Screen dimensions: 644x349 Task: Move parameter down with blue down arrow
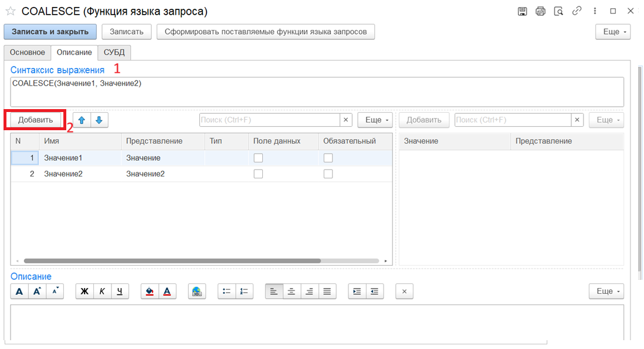click(x=99, y=120)
